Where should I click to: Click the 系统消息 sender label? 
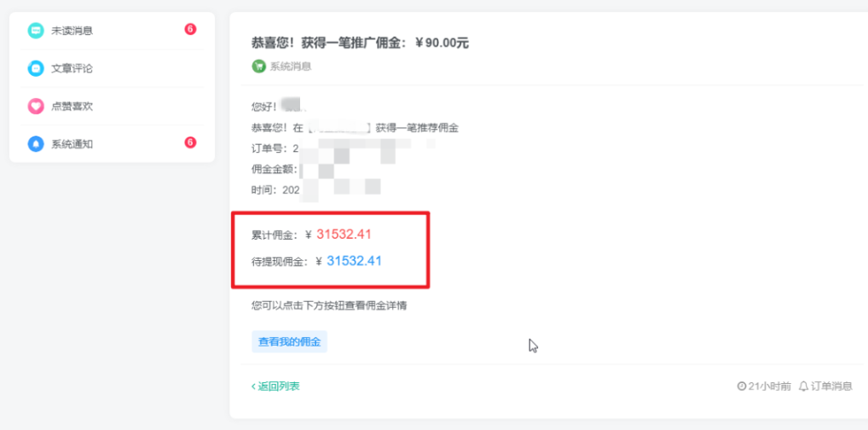point(291,67)
